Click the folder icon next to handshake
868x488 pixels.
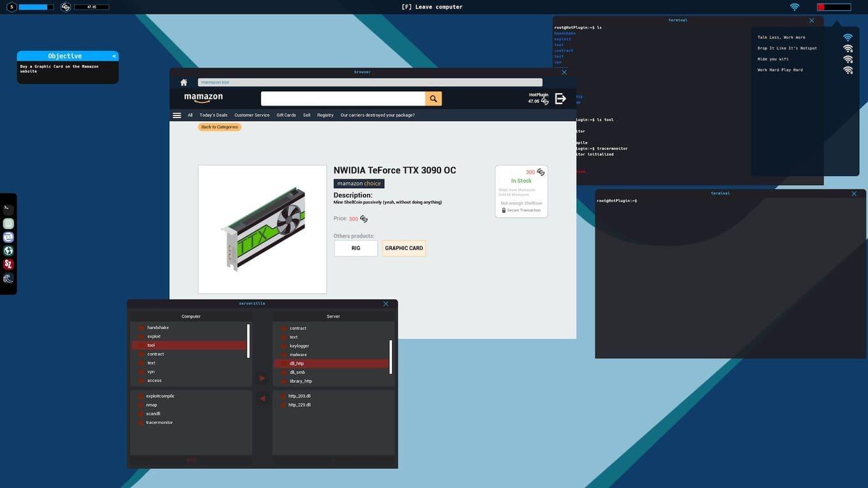click(141, 328)
